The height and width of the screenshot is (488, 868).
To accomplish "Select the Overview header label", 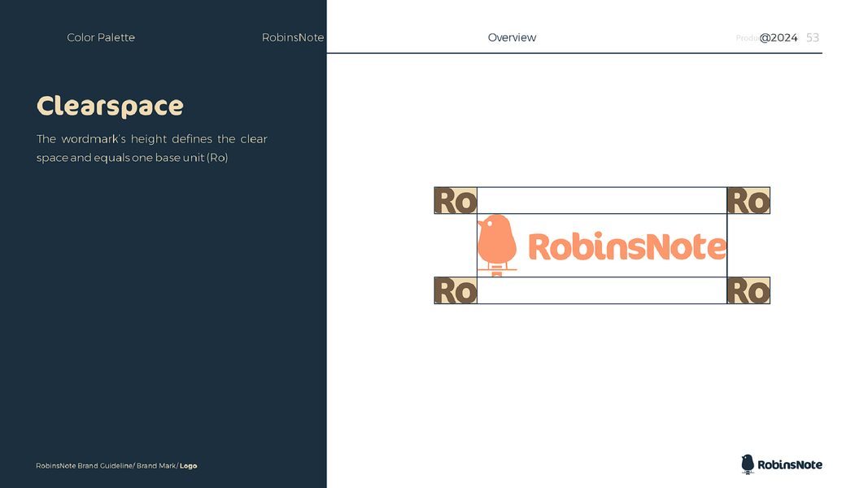I will 512,37.
